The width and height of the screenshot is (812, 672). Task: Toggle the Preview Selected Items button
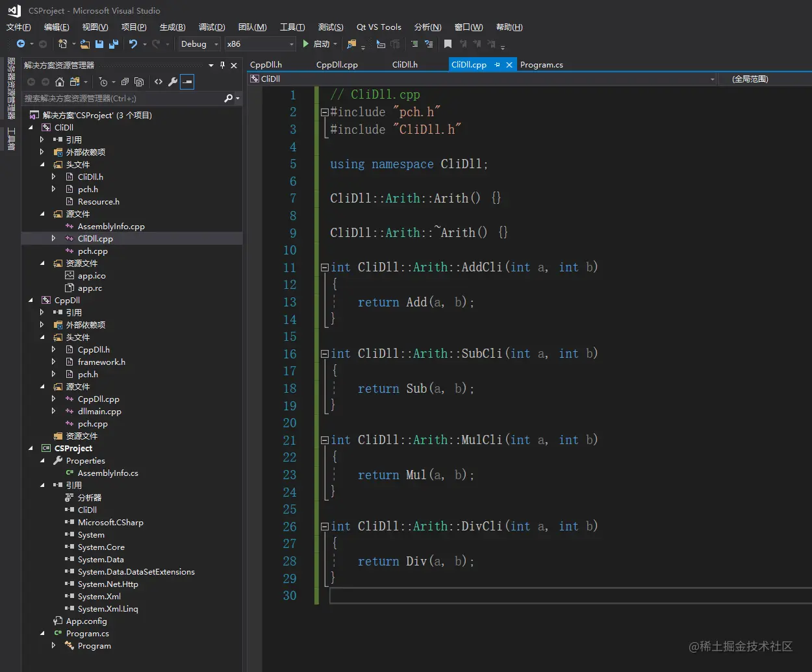pos(187,82)
